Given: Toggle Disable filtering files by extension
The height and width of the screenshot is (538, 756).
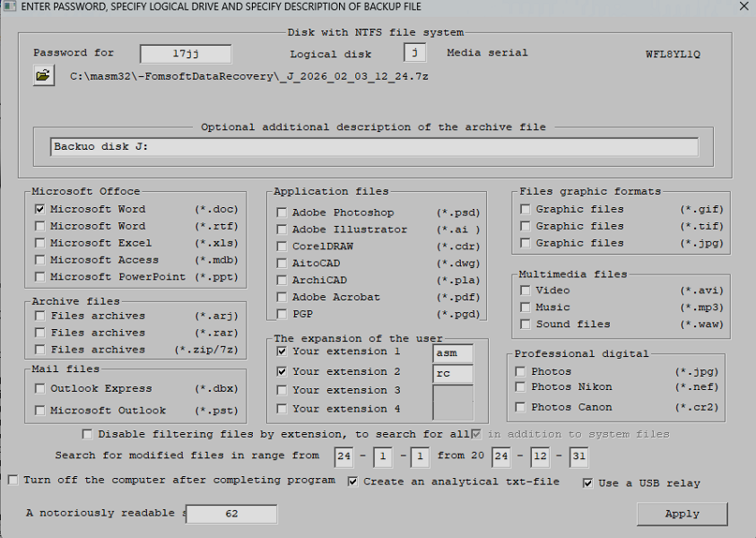Looking at the screenshot, I should (x=86, y=434).
